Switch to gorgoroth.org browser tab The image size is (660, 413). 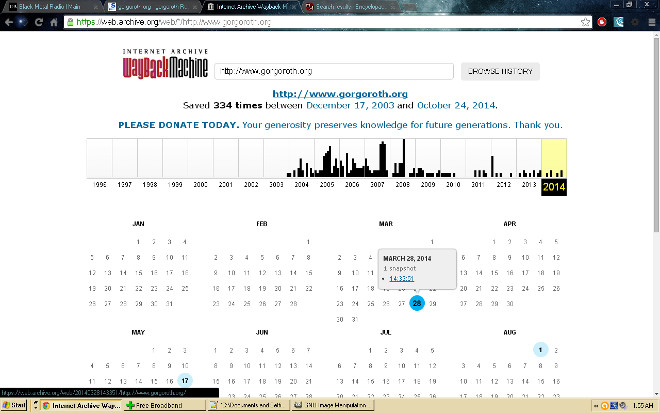[x=152, y=7]
